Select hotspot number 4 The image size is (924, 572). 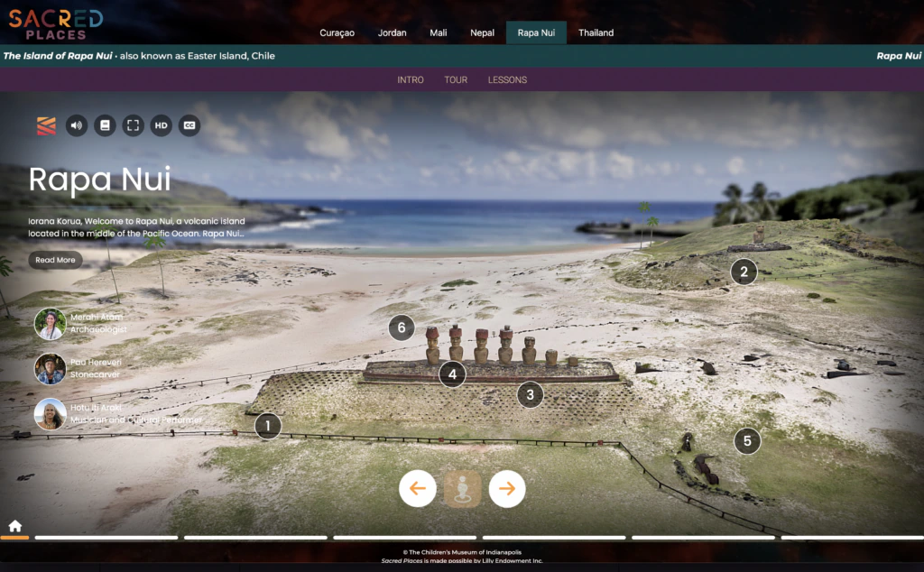(x=453, y=374)
